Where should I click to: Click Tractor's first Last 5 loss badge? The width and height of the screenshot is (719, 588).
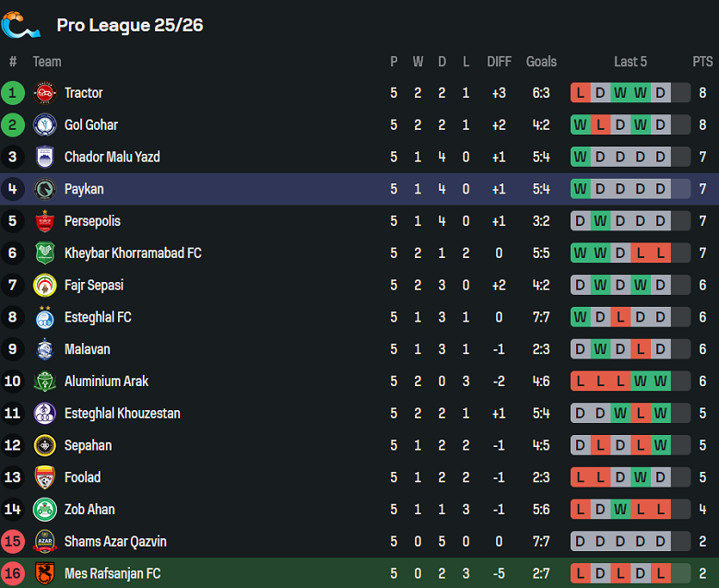click(x=581, y=93)
